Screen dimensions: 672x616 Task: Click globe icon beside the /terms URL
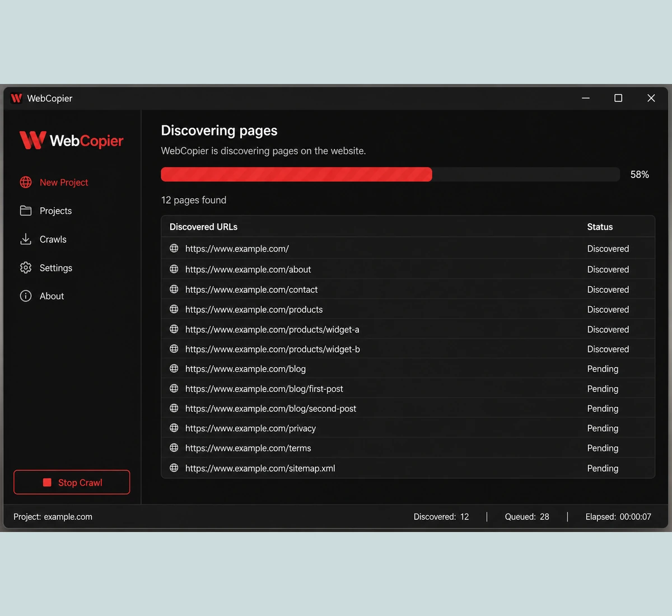[174, 448]
